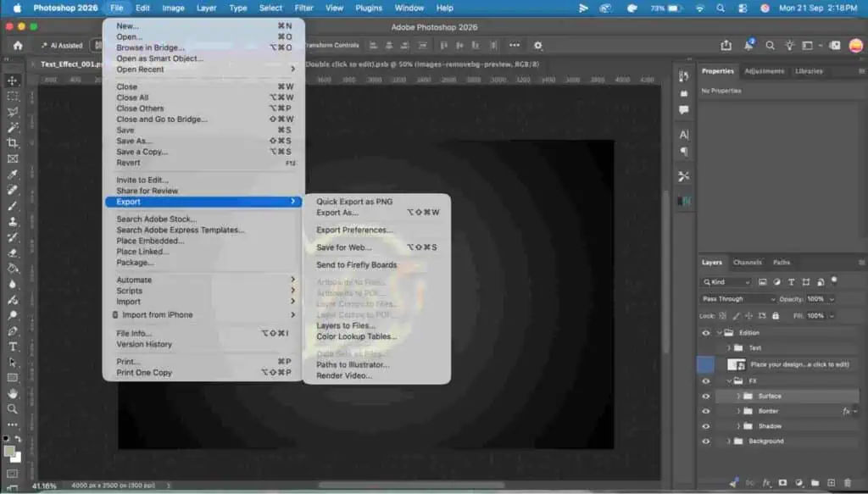868x494 pixels.
Task: Select the Eyedropper tool
Action: [x=12, y=175]
